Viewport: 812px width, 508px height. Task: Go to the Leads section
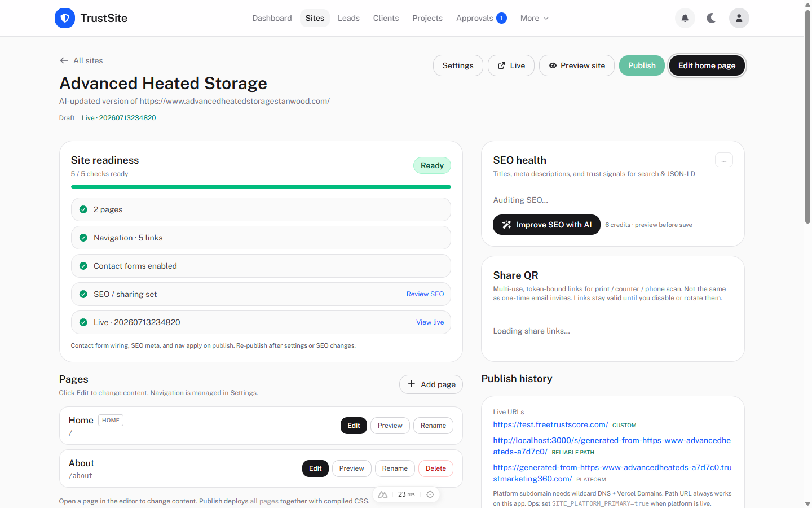348,18
